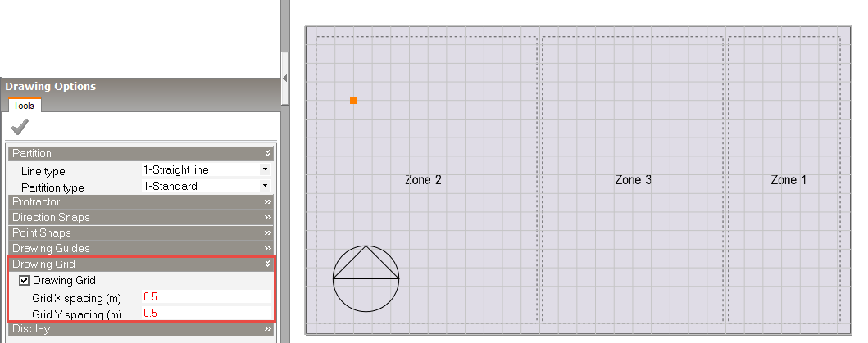This screenshot has height=343, width=868.
Task: Collapse the Drawing Grid section header
Action: (267, 264)
